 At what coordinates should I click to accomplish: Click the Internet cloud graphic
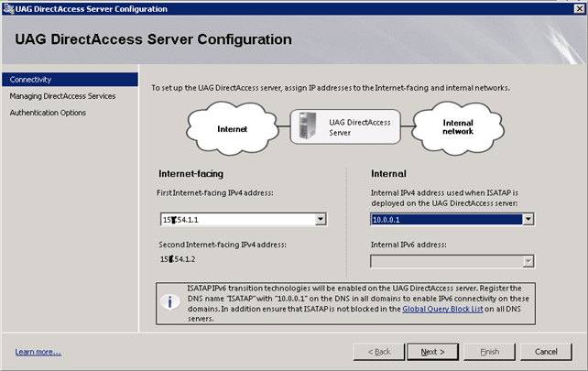[232, 129]
